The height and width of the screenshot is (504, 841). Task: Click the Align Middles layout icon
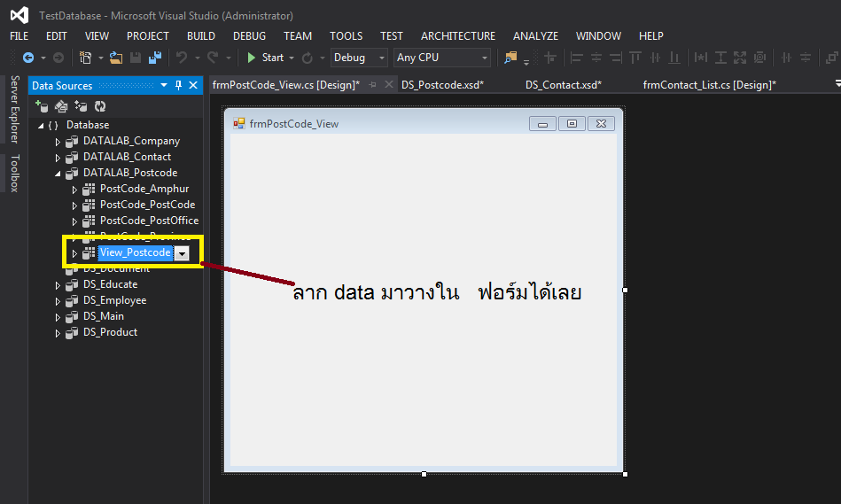pyautogui.click(x=656, y=58)
